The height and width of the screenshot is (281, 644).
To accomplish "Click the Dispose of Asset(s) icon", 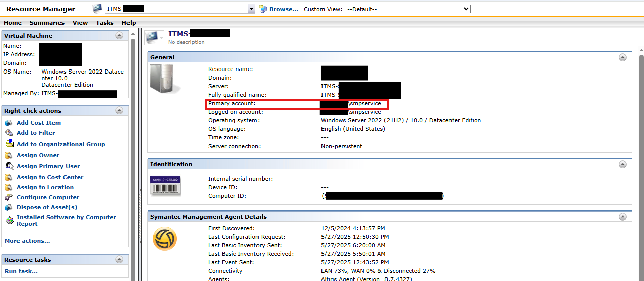I will click(8, 207).
